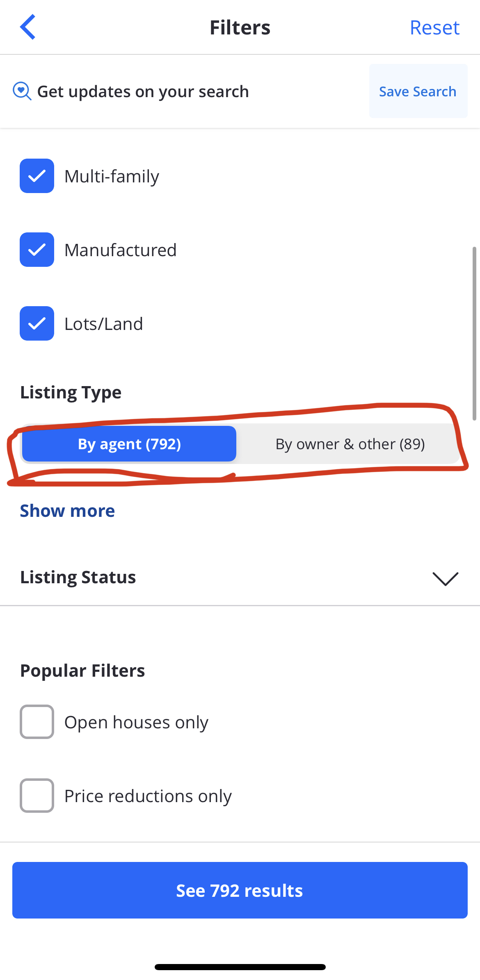Tap the Multi-family label text
This screenshot has width=480, height=980.
coord(112,176)
